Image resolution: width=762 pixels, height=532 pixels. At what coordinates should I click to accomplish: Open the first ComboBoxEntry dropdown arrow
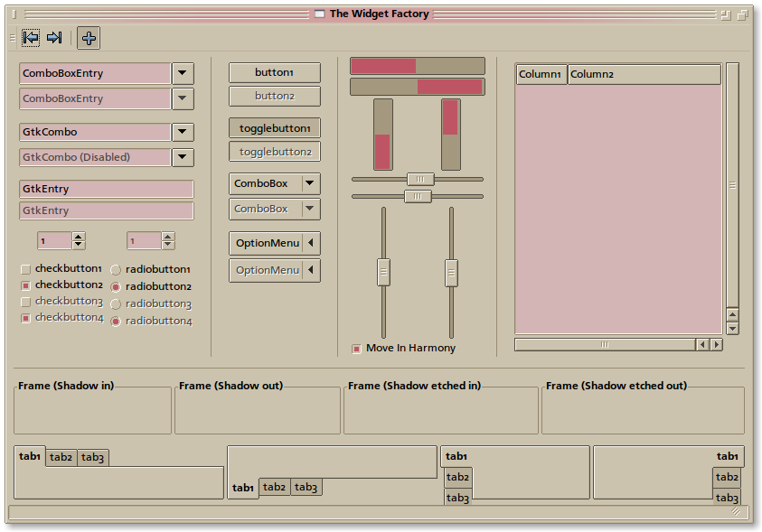(x=183, y=73)
